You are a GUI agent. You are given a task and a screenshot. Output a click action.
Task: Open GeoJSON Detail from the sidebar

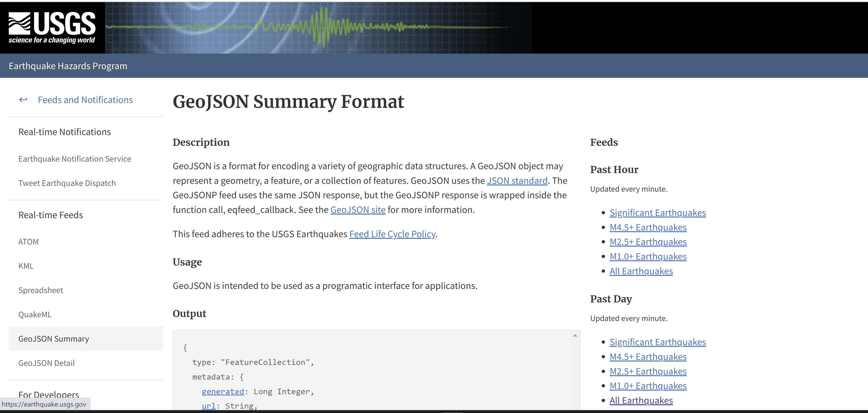[46, 363]
